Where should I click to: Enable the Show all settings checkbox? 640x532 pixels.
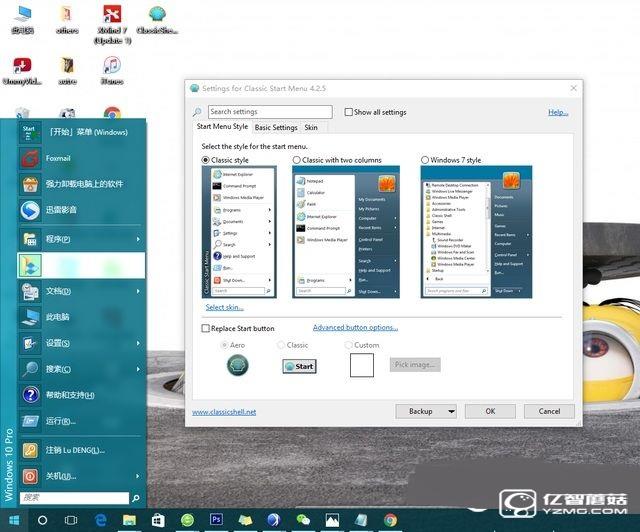pyautogui.click(x=348, y=112)
